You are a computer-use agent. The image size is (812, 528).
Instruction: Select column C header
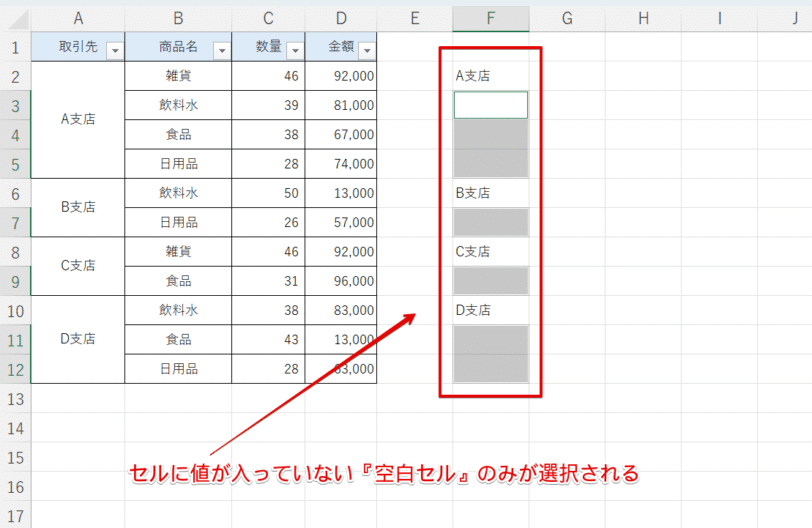tap(268, 19)
